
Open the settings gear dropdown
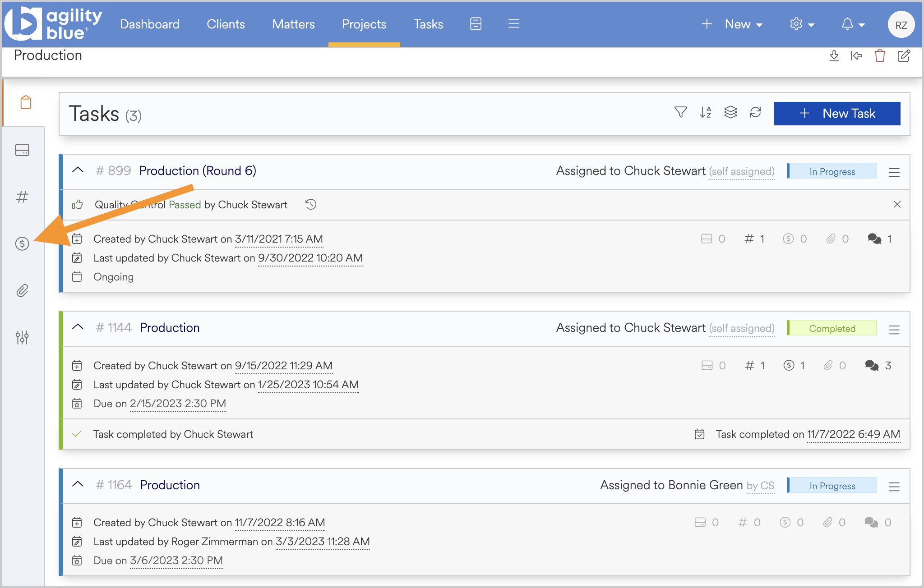(802, 24)
